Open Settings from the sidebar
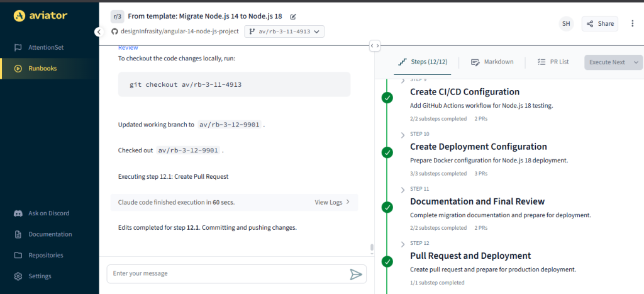Screen dimensions: 644x294 coord(40,276)
